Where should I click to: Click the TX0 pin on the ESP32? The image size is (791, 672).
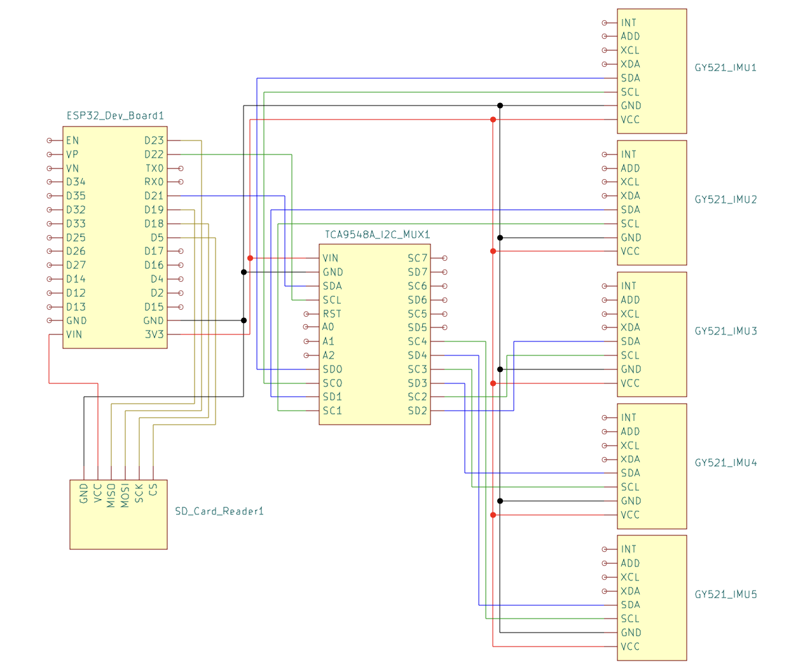(155, 168)
